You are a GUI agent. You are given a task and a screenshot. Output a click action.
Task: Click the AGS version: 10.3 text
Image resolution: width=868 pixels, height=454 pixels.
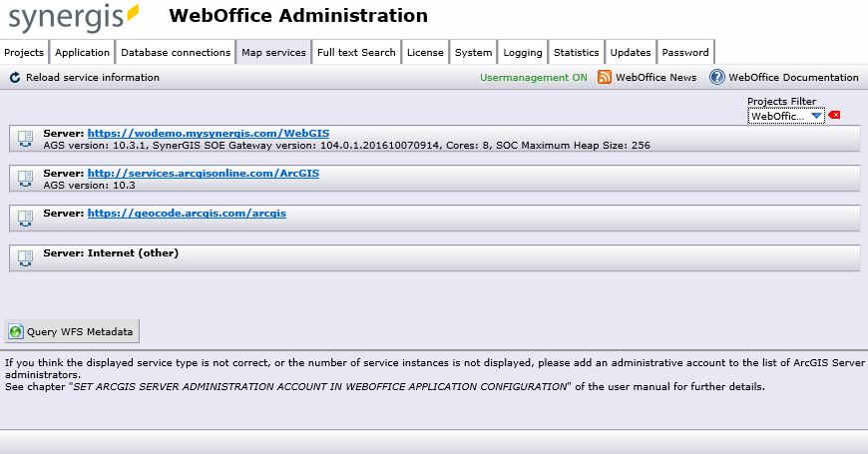(89, 185)
